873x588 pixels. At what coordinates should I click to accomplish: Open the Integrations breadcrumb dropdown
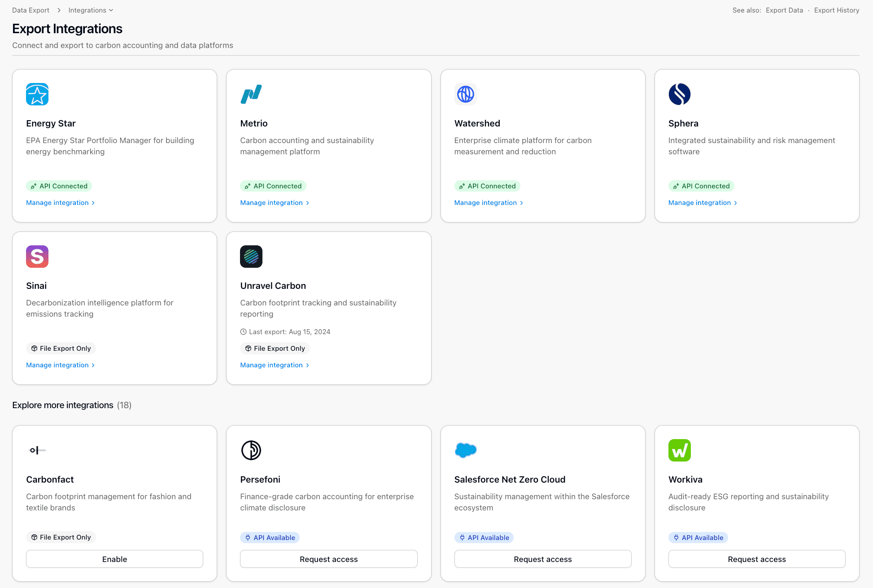[x=91, y=10]
